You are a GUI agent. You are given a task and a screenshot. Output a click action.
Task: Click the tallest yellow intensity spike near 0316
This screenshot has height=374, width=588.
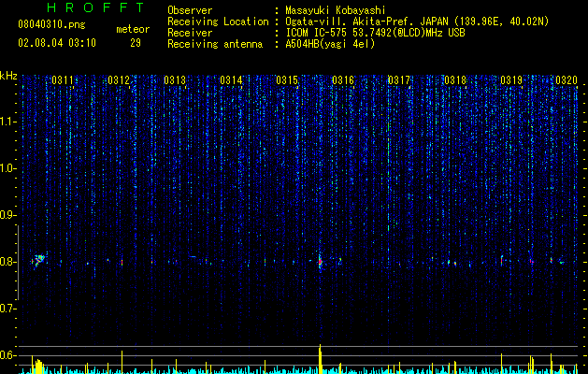[321, 359]
